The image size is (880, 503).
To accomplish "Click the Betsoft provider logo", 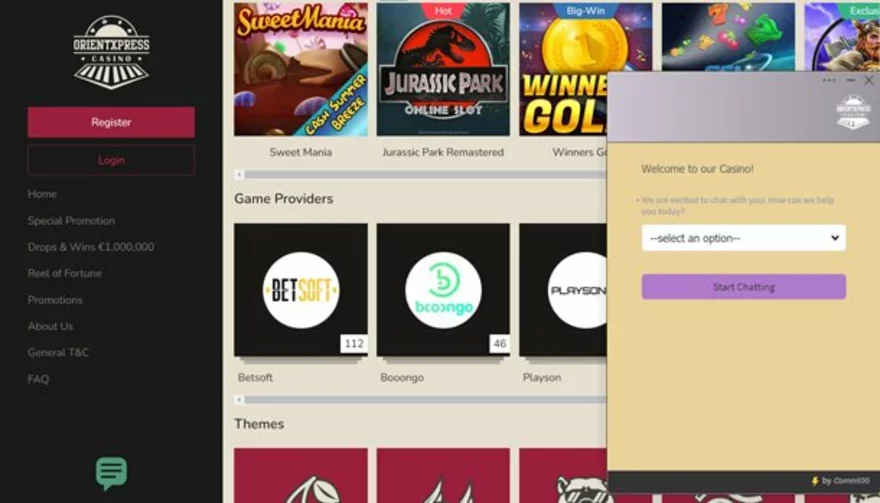I will [x=301, y=290].
